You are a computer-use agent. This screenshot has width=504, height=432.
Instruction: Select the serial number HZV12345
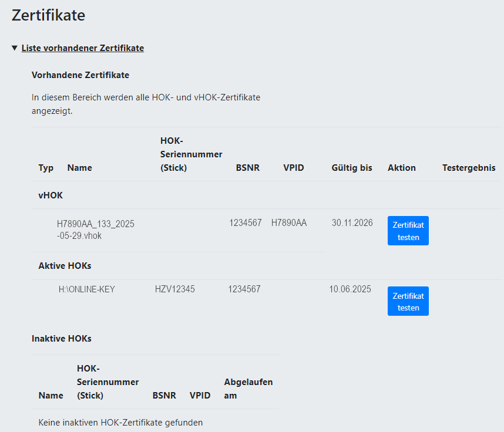tap(174, 289)
